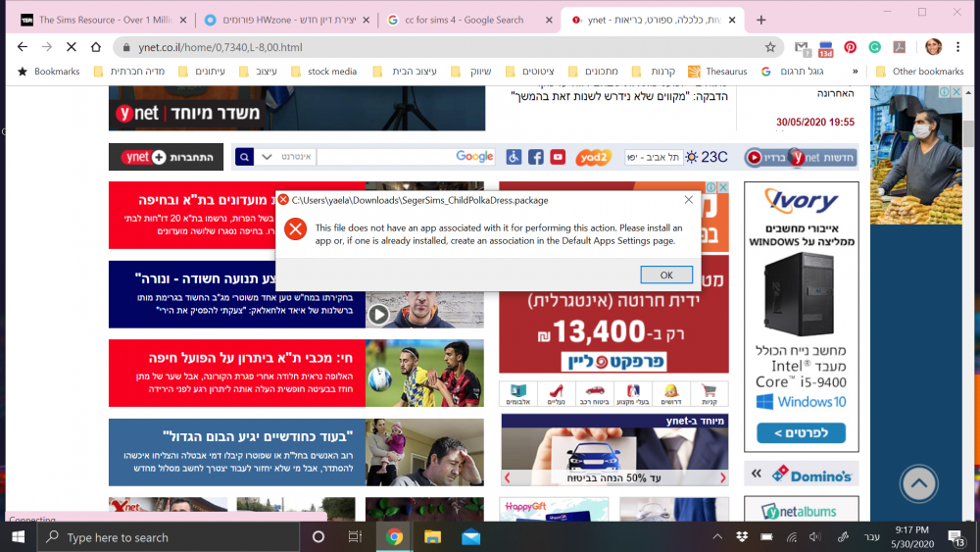
Task: Click the קניות shopping cart icon
Action: (x=709, y=394)
